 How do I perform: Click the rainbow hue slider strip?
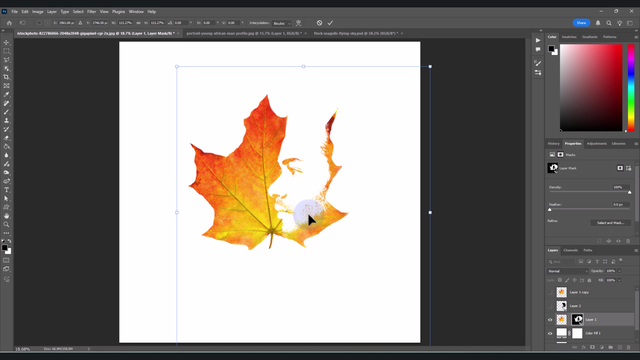(631, 88)
